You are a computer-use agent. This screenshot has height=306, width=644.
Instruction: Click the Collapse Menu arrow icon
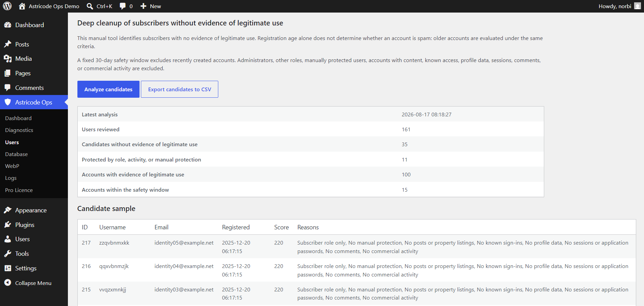[8, 283]
